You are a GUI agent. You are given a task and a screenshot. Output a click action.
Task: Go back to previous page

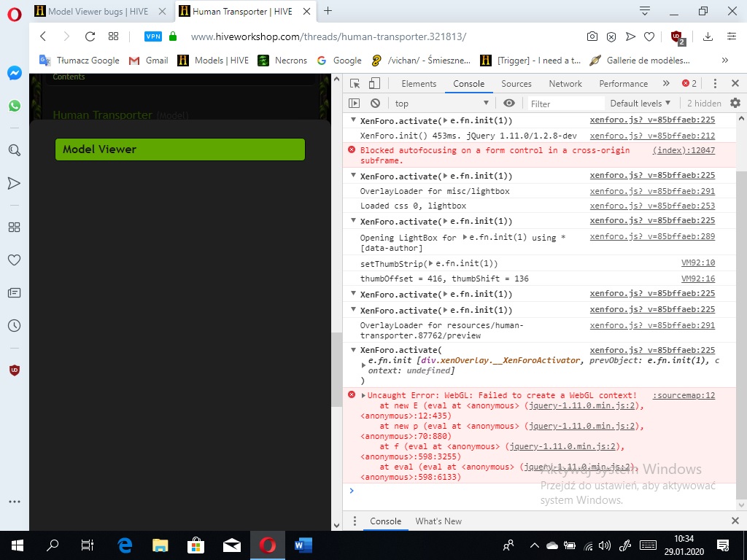coord(43,36)
